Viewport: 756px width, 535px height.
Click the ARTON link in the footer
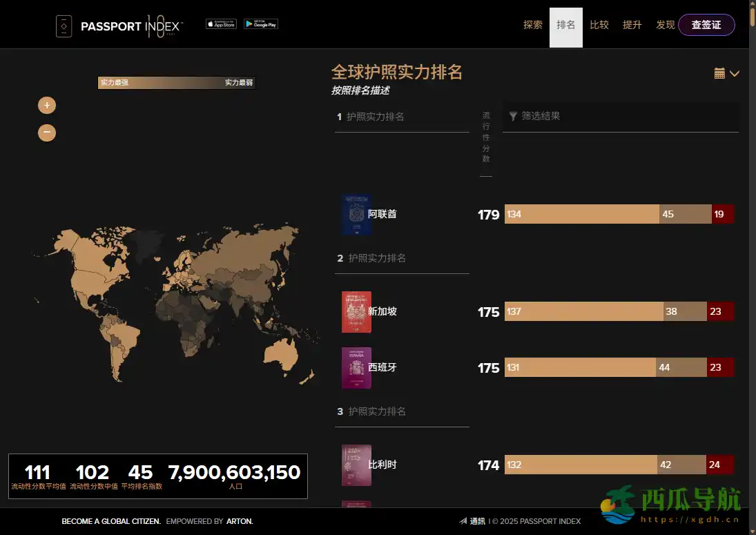240,521
